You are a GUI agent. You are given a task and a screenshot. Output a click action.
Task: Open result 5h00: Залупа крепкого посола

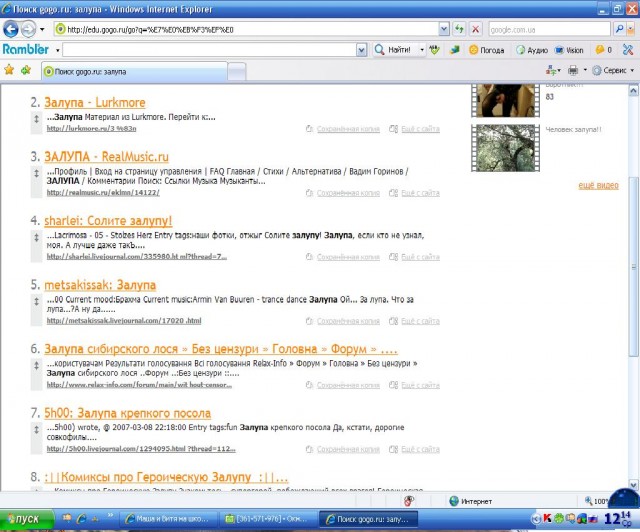[x=127, y=413]
